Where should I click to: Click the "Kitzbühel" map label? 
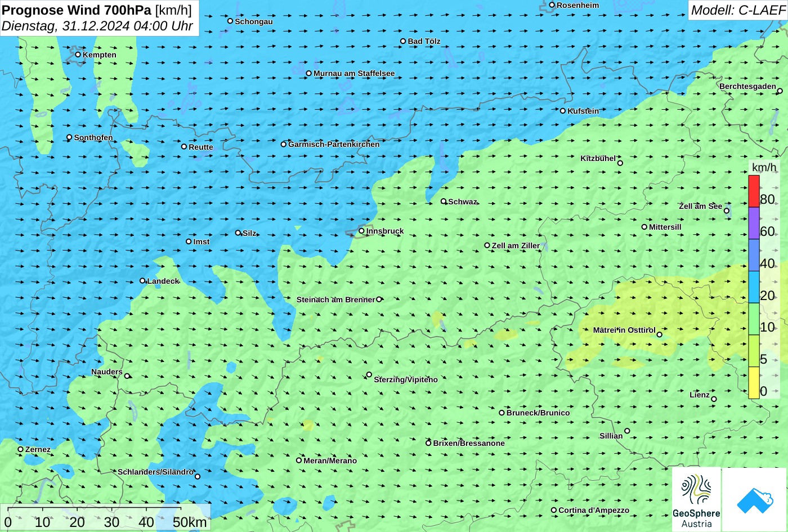click(x=598, y=158)
